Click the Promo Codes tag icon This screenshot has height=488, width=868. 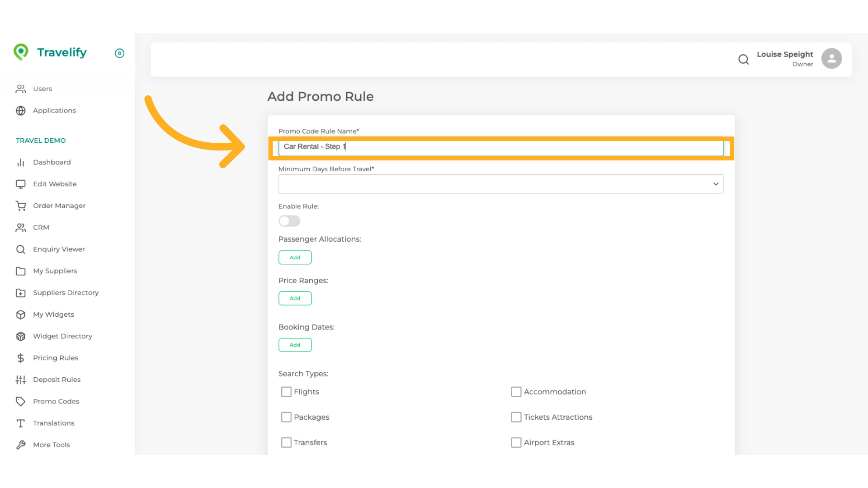click(x=21, y=401)
